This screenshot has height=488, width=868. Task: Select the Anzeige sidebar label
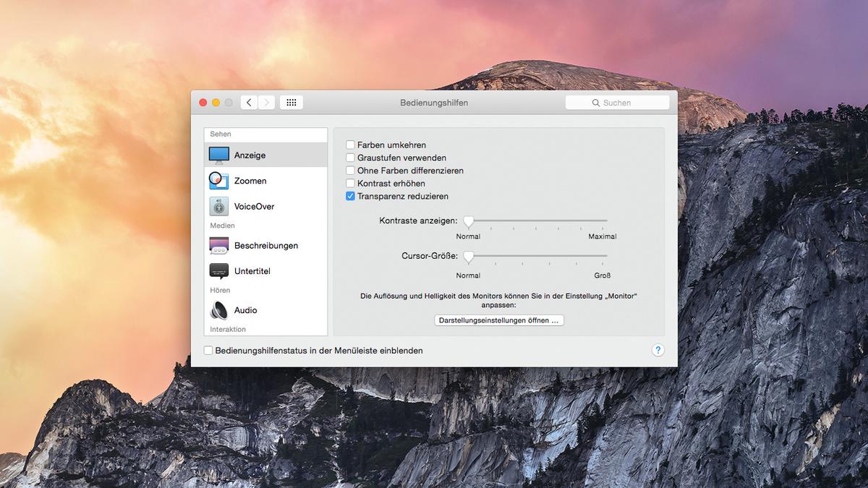point(250,155)
